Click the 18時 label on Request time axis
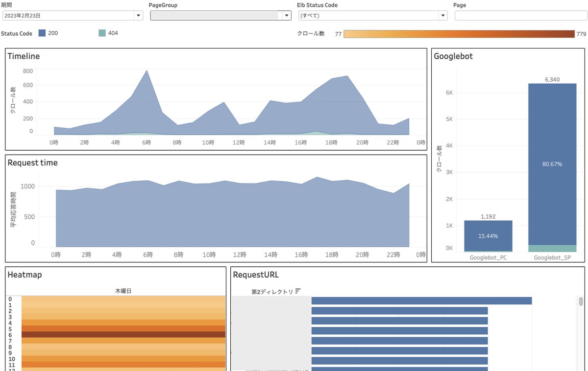The height and width of the screenshot is (371, 588). [331, 255]
